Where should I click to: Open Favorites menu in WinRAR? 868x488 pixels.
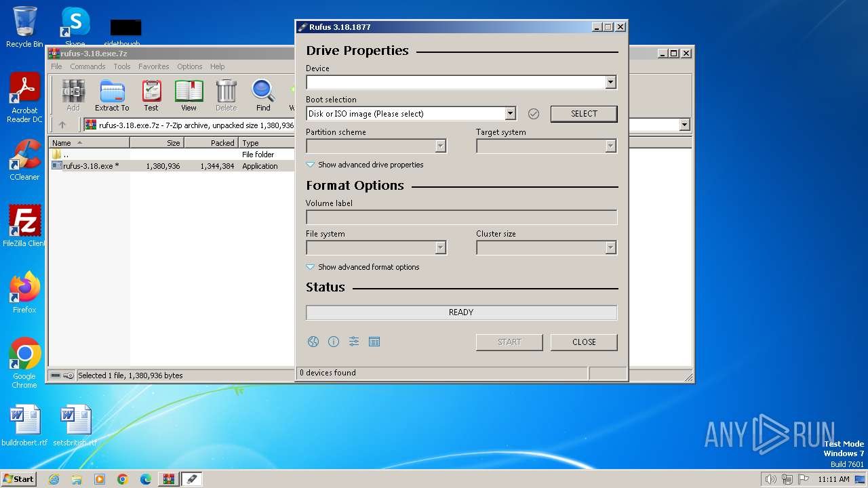tap(154, 66)
